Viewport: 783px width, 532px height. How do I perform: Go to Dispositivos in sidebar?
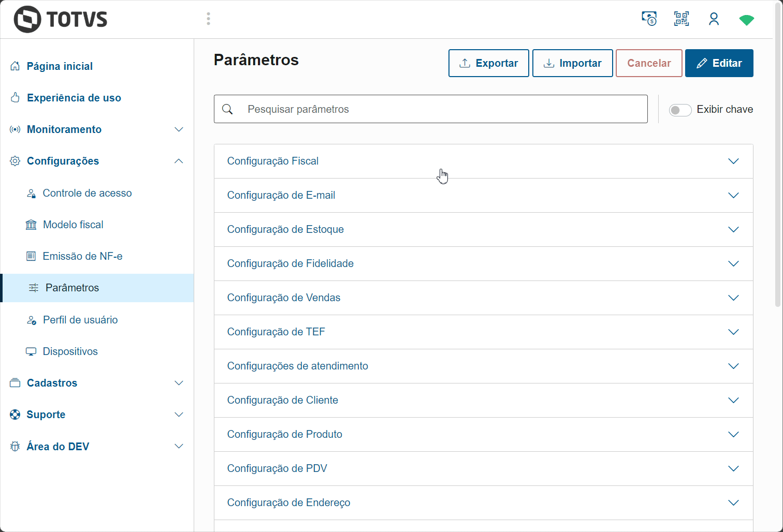point(70,351)
